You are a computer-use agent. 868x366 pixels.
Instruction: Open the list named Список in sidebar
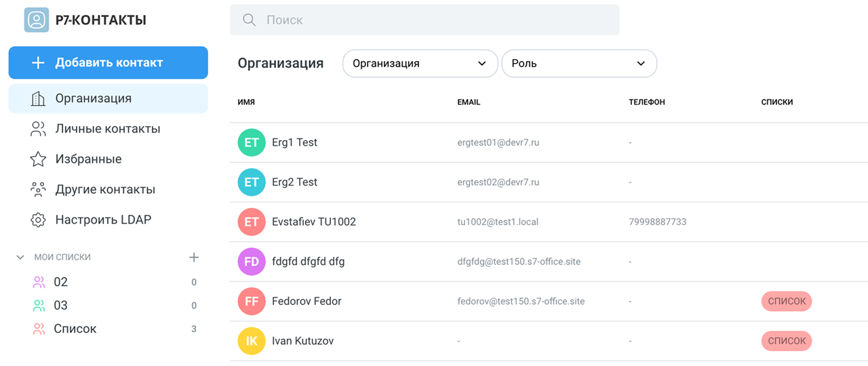coord(75,329)
